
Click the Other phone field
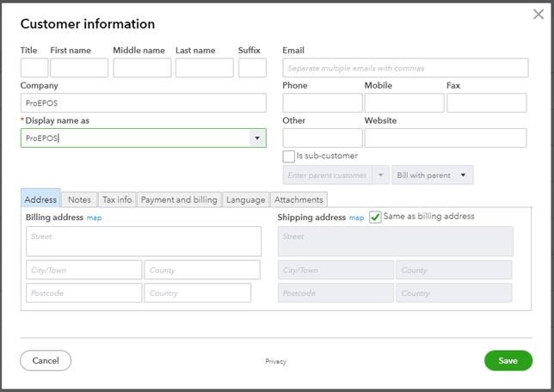tap(323, 138)
